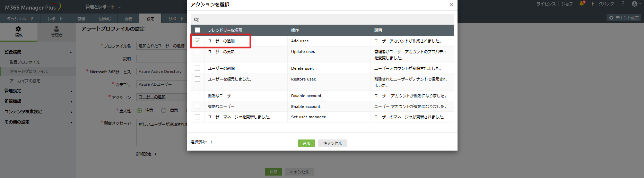Viewport: 644px width, 178px height.
Task: Click the search icon in action dialog
Action: tap(196, 20)
